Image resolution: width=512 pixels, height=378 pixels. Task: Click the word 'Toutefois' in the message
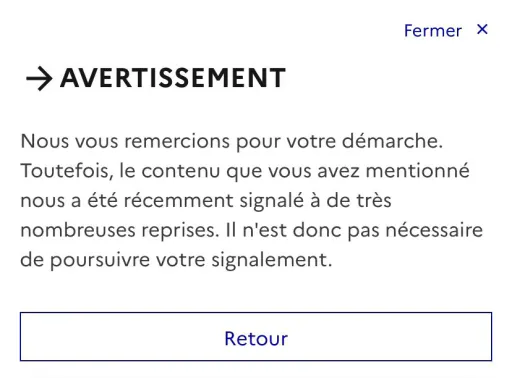65,171
